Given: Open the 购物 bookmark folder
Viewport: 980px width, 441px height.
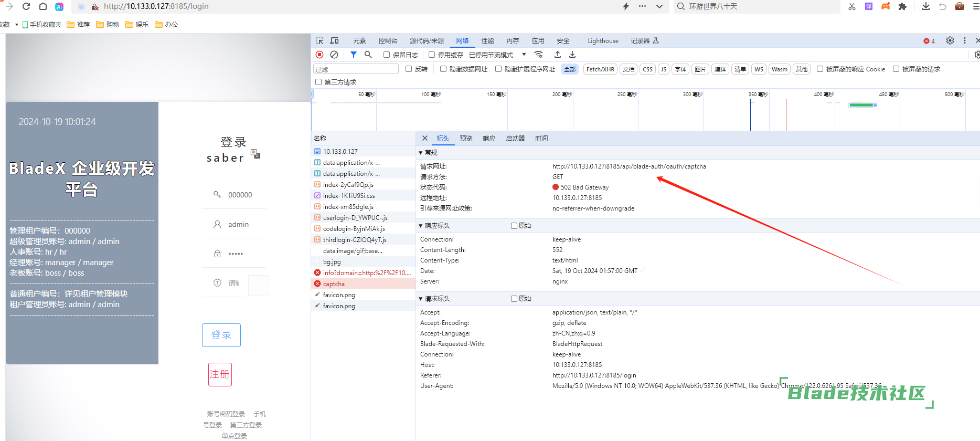Looking at the screenshot, I should click(108, 24).
